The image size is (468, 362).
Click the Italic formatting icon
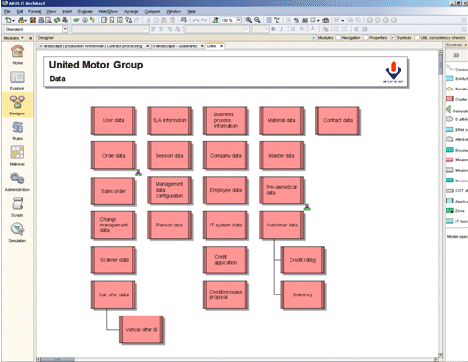pos(282,29)
